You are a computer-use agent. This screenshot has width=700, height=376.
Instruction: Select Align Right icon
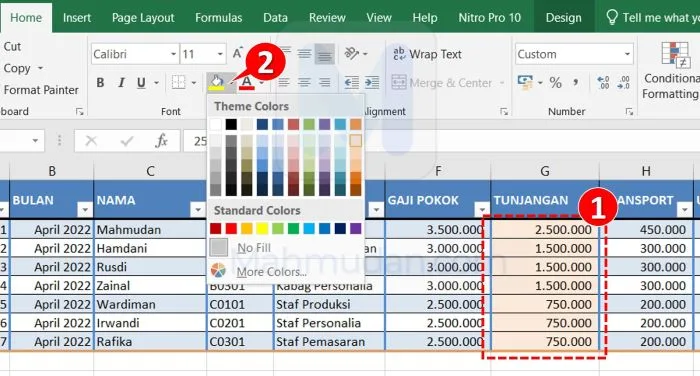point(325,83)
